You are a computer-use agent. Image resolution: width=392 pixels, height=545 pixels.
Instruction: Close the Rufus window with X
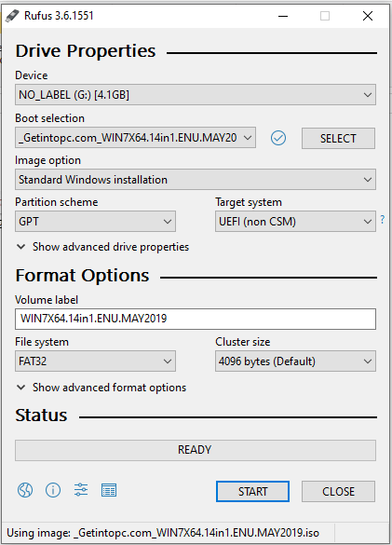pyautogui.click(x=368, y=16)
